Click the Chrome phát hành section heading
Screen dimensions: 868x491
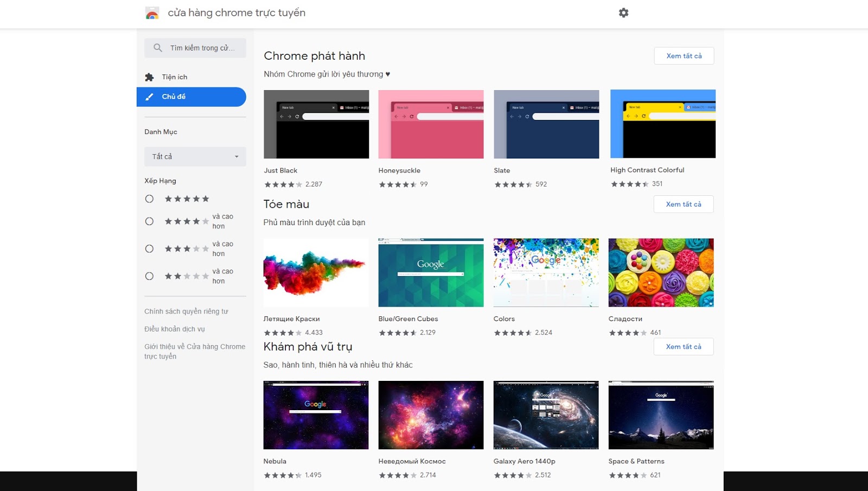[x=314, y=56]
